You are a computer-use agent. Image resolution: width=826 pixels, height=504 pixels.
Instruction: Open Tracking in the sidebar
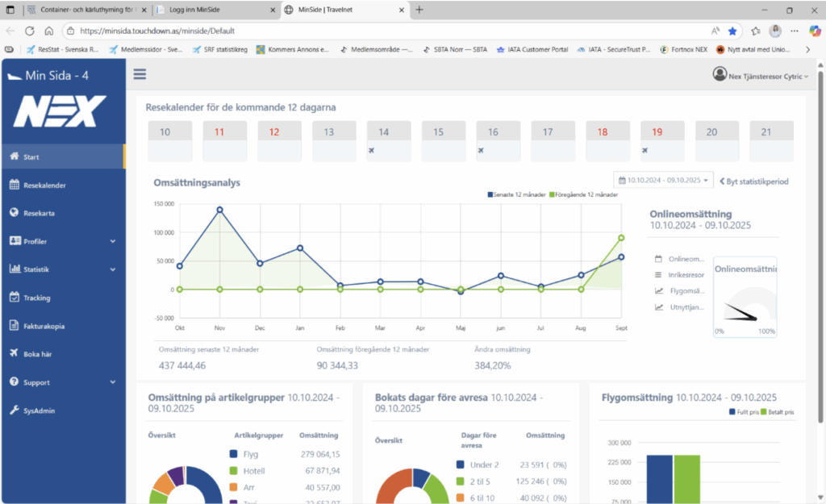pos(36,298)
